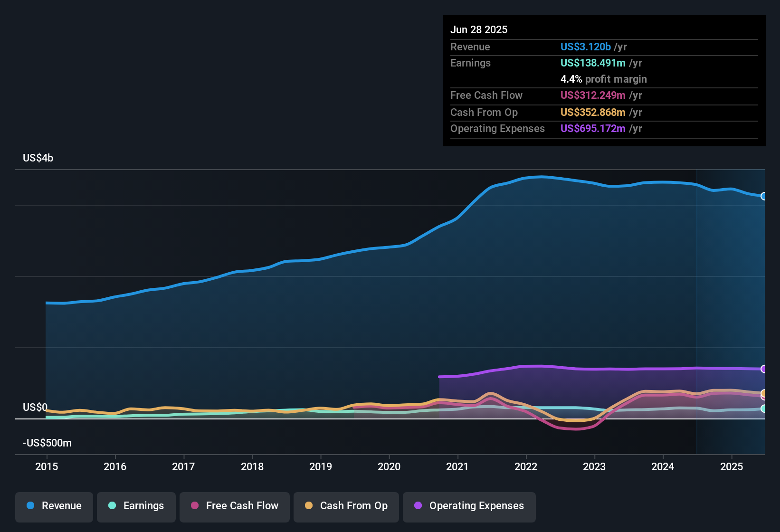Click the pink Free Cash Flow legend dot
This screenshot has width=780, height=532.
(x=194, y=506)
